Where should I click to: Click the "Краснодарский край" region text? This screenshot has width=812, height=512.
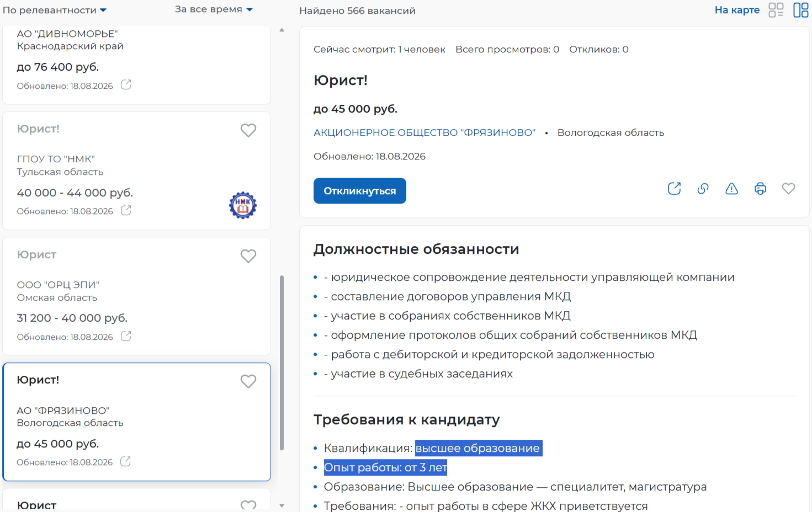[x=70, y=46]
